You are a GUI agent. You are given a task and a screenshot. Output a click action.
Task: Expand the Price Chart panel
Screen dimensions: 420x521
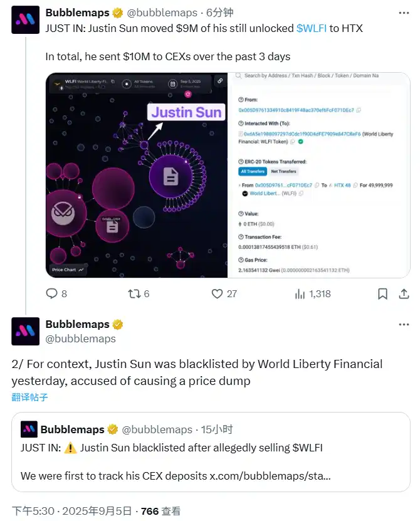click(68, 270)
